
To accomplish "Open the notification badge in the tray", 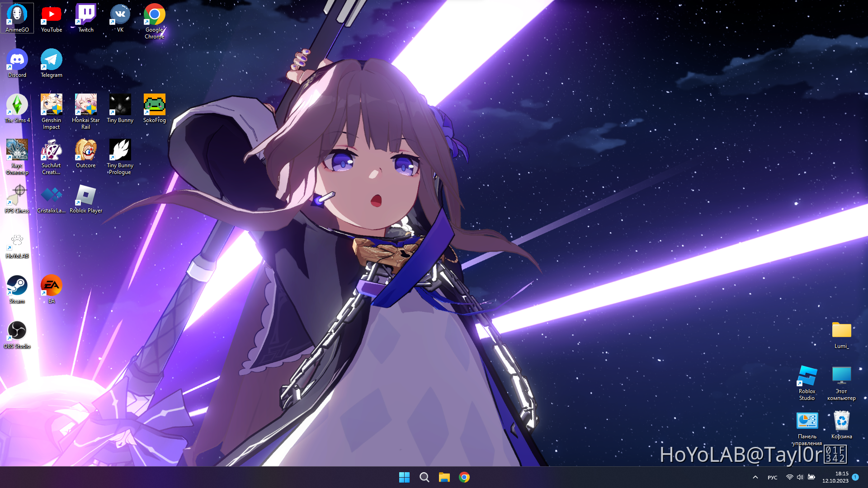I will tap(855, 477).
